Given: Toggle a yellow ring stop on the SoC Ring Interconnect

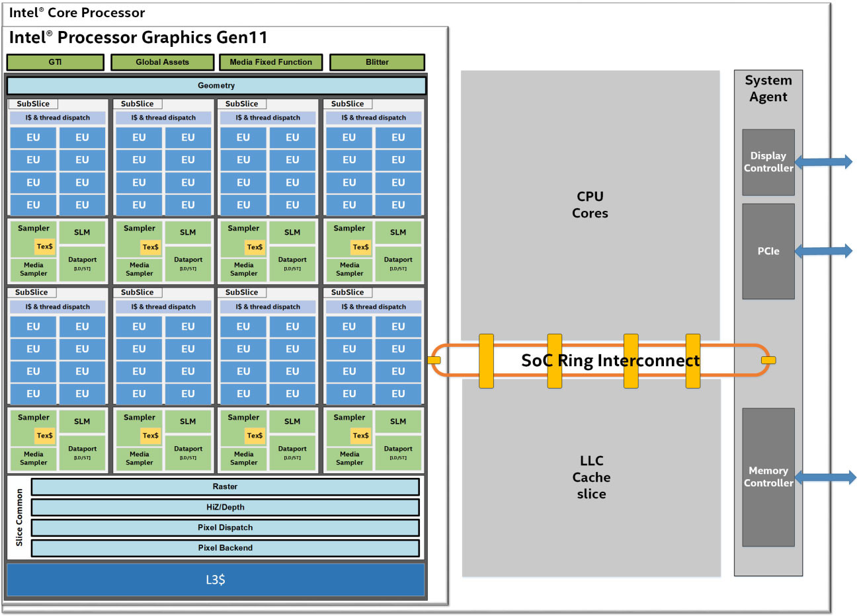Looking at the screenshot, I should point(487,361).
